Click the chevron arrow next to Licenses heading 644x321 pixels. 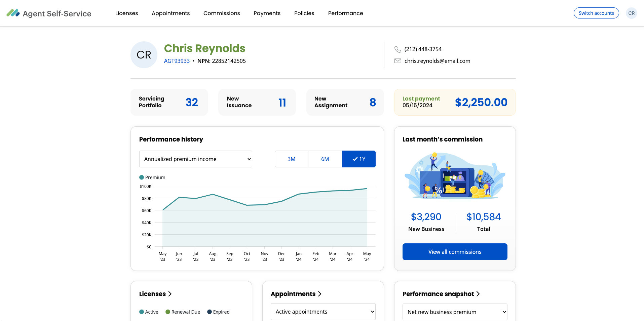point(170,294)
